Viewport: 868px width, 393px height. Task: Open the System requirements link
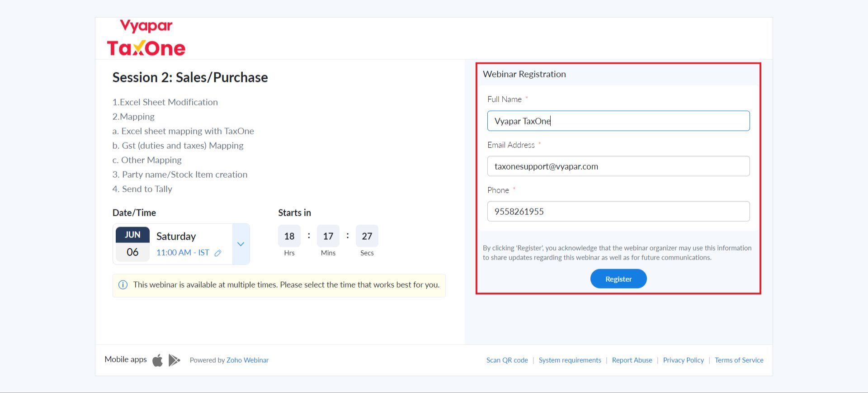click(x=570, y=360)
